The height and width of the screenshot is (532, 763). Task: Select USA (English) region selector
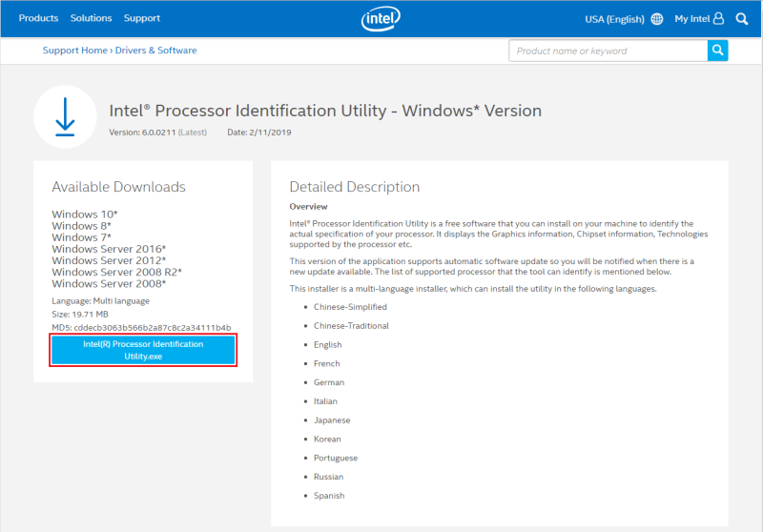pyautogui.click(x=615, y=19)
